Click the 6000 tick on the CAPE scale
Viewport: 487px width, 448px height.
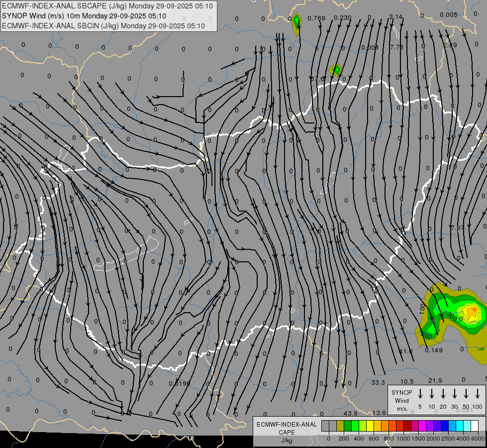(x=478, y=439)
